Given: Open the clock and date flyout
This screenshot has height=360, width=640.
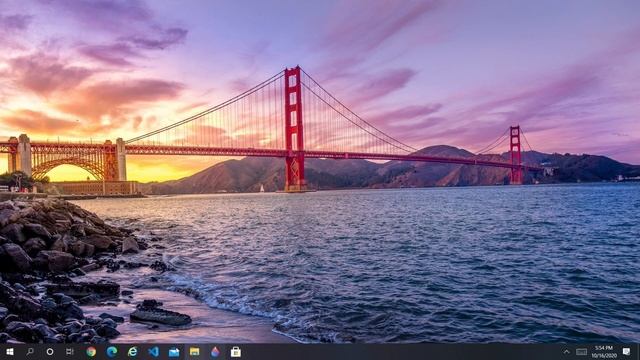Looking at the screenshot, I should click(x=604, y=352).
